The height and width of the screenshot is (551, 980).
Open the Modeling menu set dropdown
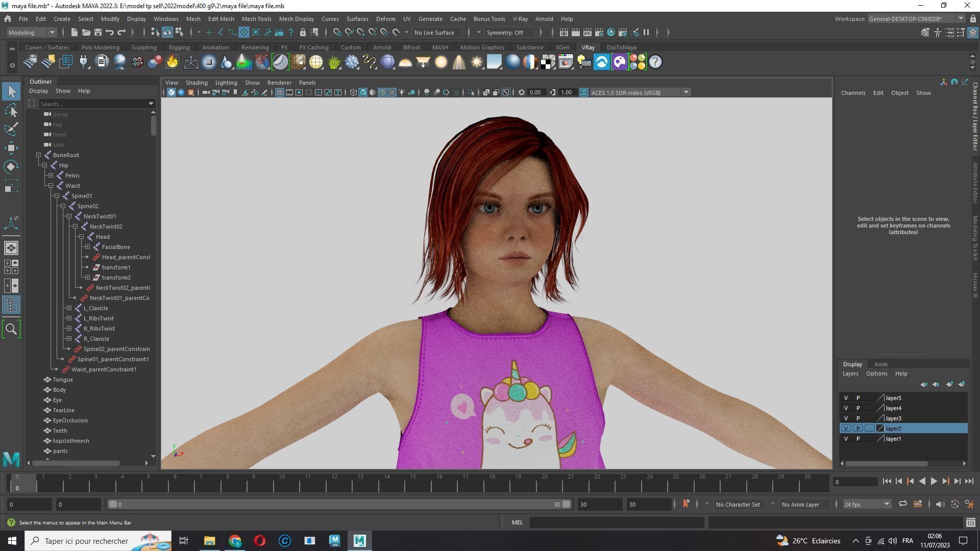32,32
